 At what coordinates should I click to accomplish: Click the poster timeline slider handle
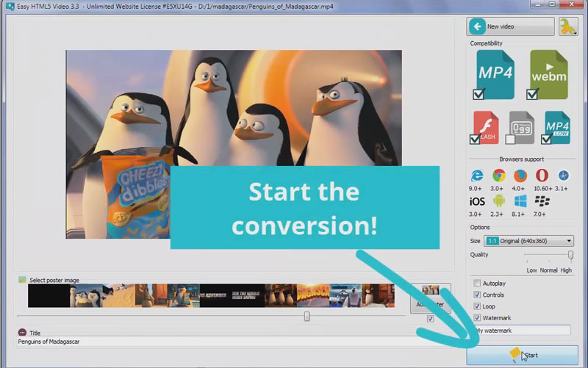point(306,317)
